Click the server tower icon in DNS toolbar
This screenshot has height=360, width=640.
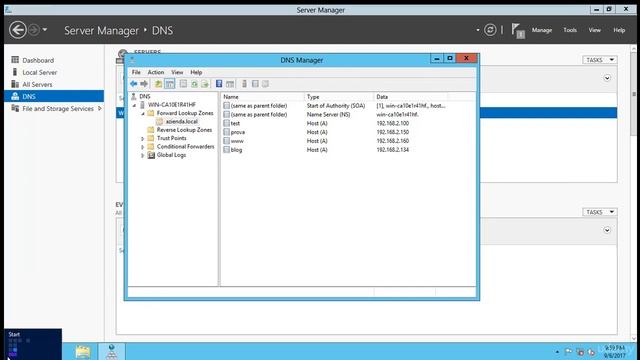tap(244, 84)
